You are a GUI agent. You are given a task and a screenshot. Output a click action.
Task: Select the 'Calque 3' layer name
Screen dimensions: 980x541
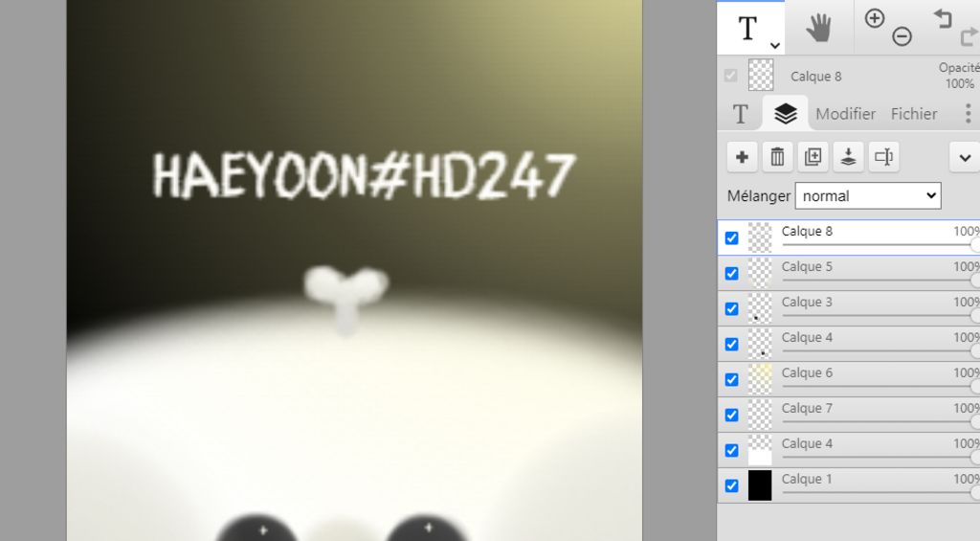point(807,302)
